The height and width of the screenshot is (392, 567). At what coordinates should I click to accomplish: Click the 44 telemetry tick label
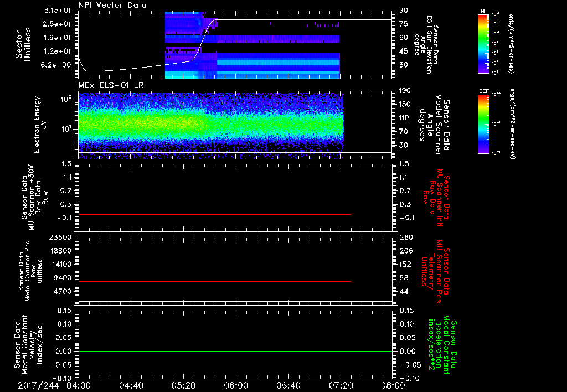coord(404,291)
